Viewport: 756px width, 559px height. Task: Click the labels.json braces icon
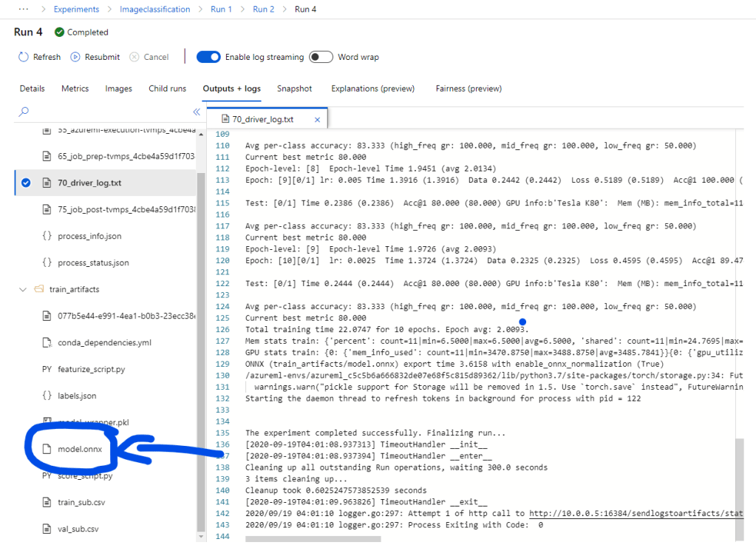pyautogui.click(x=47, y=396)
